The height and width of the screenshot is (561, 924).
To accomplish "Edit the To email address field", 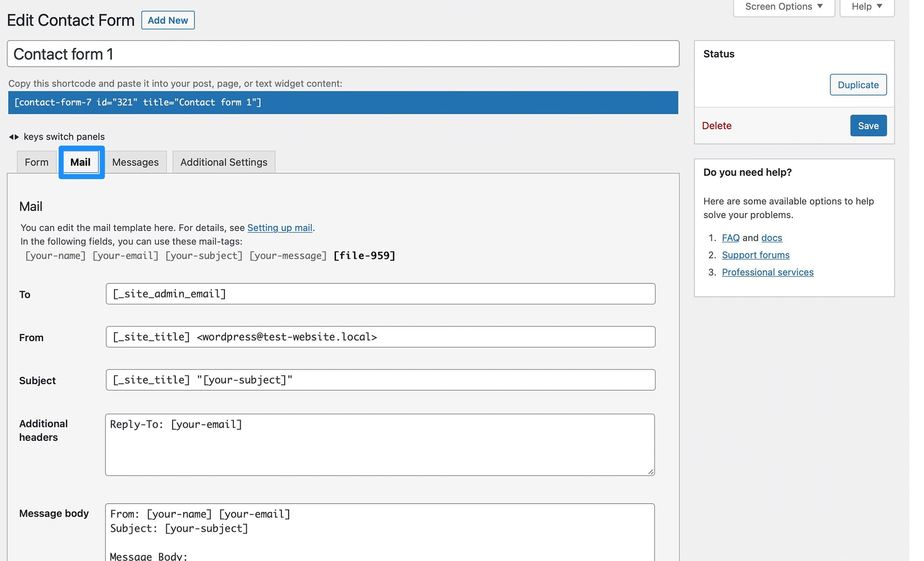I will [x=380, y=294].
